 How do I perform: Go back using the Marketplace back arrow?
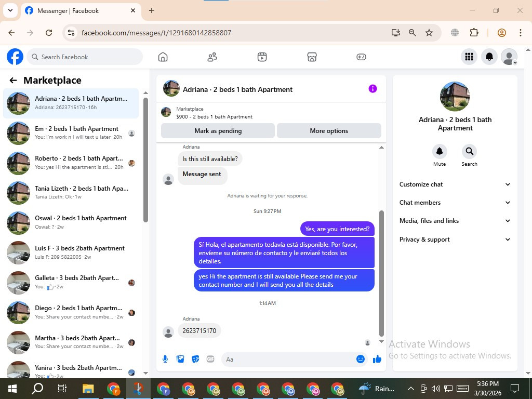13,81
